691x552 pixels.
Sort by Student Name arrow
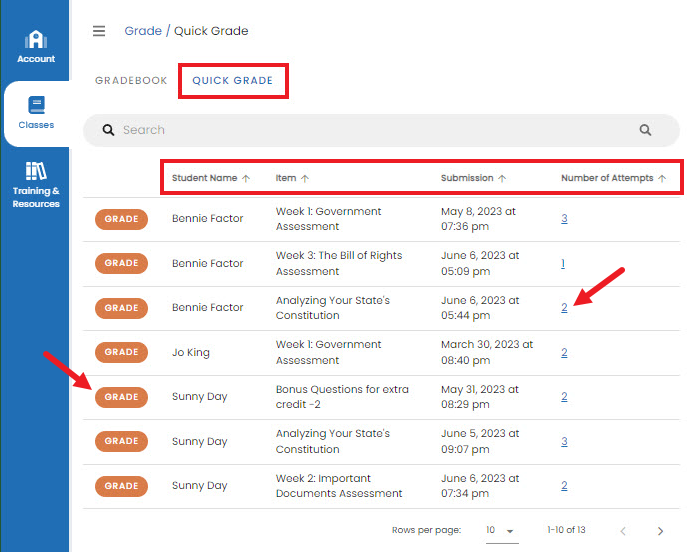pyautogui.click(x=246, y=178)
